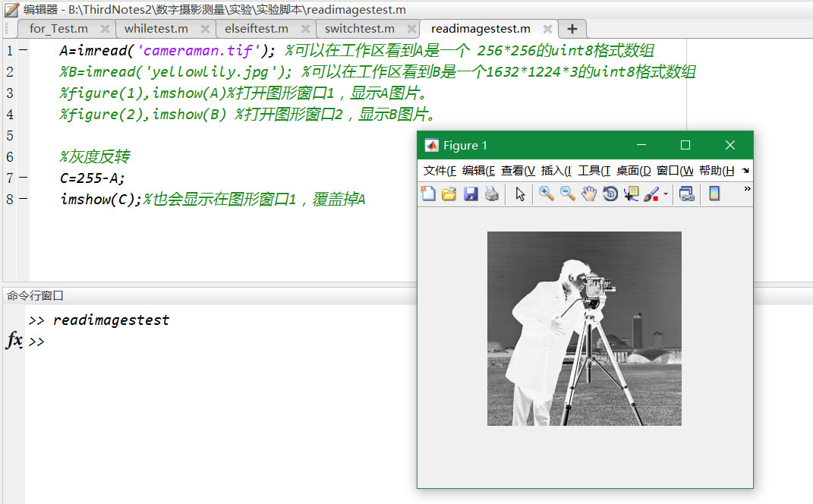The image size is (813, 504).
Task: Print the figure using the printer icon
Action: pos(492,194)
